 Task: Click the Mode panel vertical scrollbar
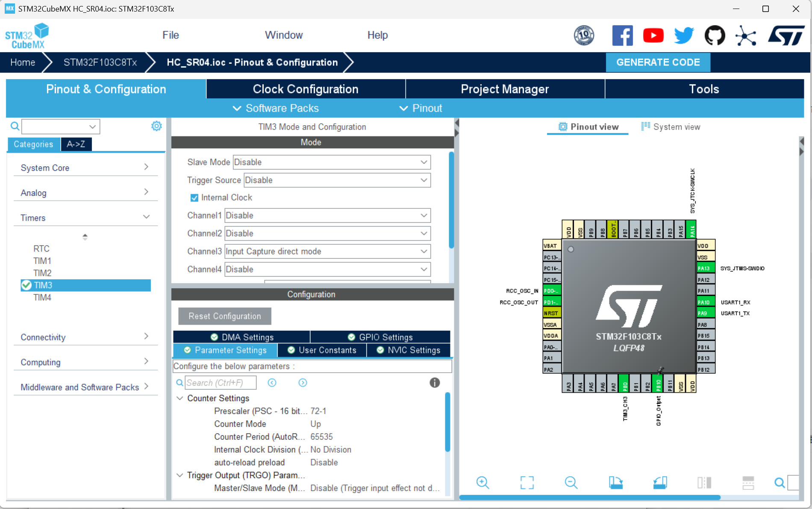click(x=451, y=200)
